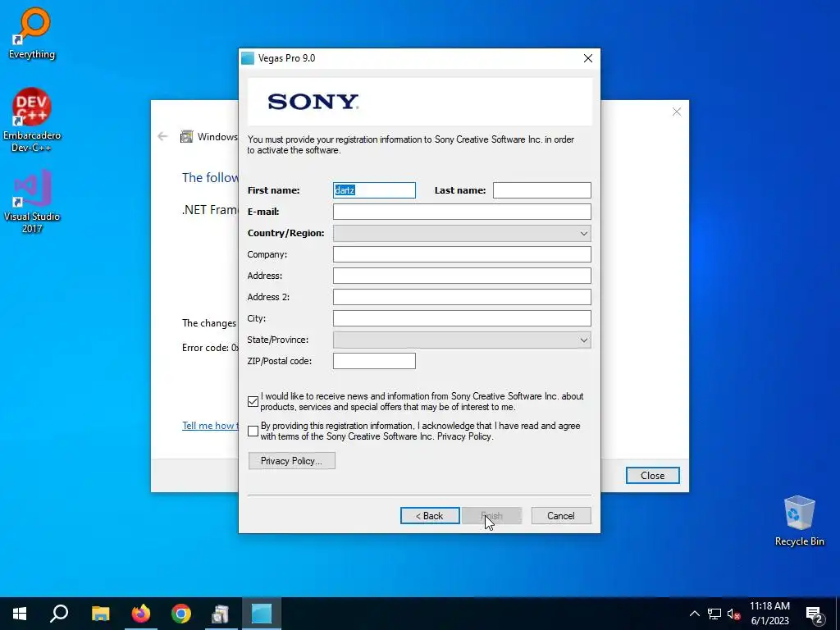Click the E-mail input field
Image resolution: width=840 pixels, height=630 pixels.
(462, 212)
